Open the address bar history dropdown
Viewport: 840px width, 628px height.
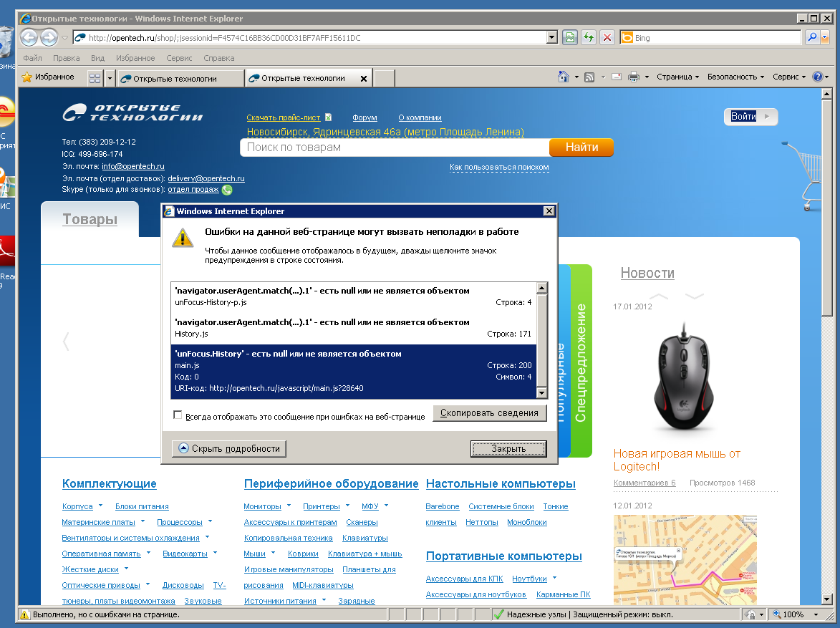[552, 37]
